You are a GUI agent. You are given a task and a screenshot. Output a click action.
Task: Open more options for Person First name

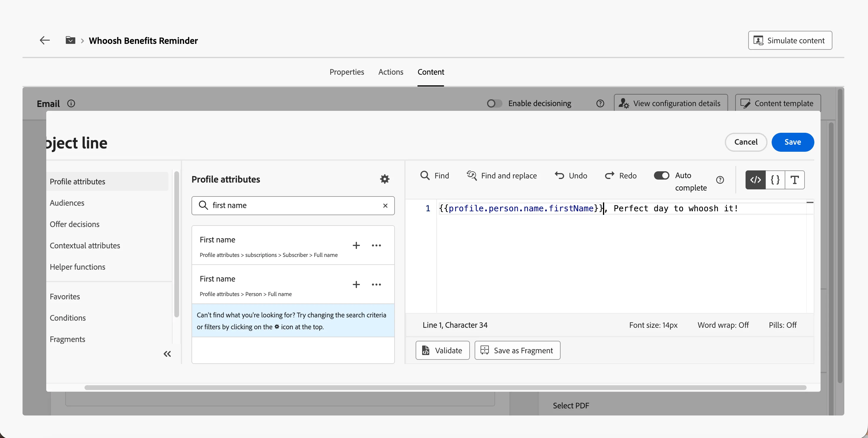pos(376,284)
